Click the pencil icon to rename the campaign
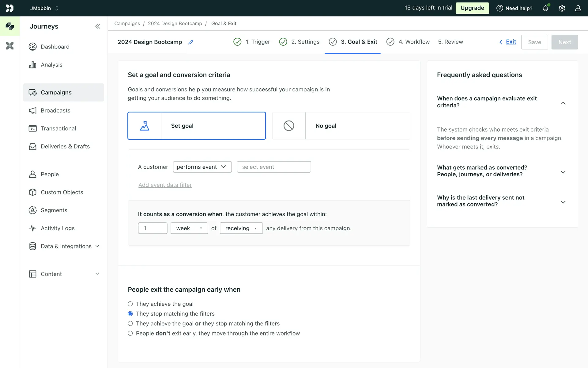 [190, 42]
